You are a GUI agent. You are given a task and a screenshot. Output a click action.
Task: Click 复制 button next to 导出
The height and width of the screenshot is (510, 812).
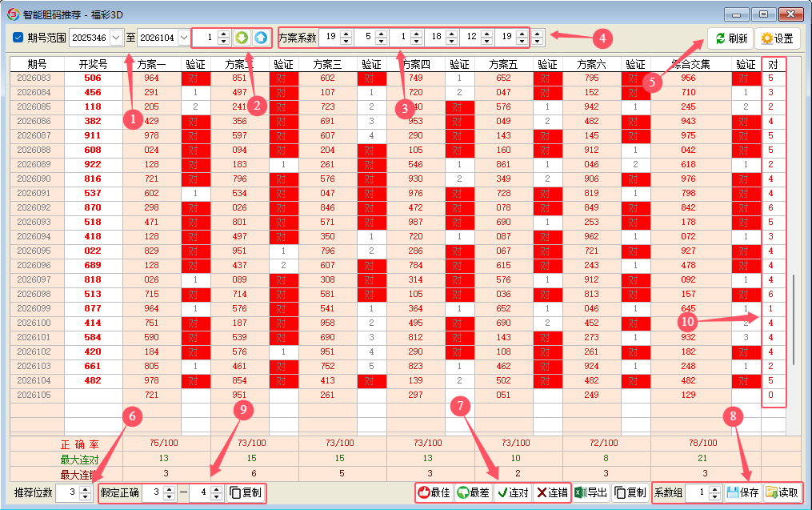pyautogui.click(x=631, y=493)
